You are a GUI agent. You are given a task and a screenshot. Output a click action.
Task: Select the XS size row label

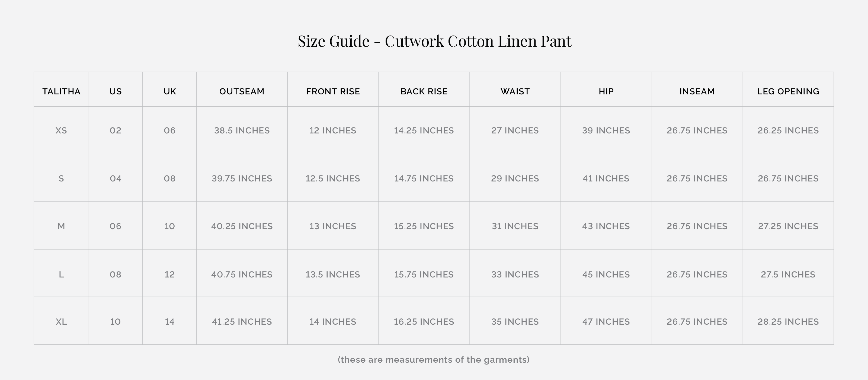[61, 130]
